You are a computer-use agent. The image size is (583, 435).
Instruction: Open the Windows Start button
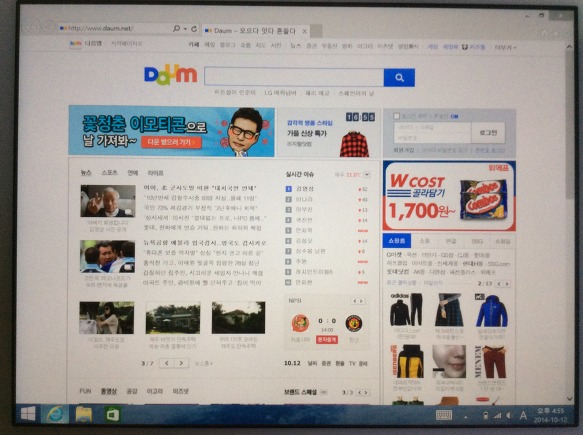[x=28, y=414]
